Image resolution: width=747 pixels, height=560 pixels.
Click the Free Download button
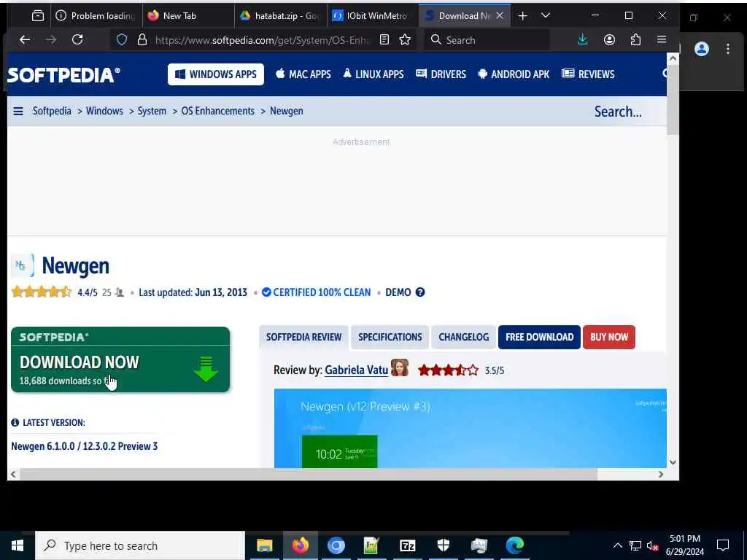pyautogui.click(x=539, y=337)
